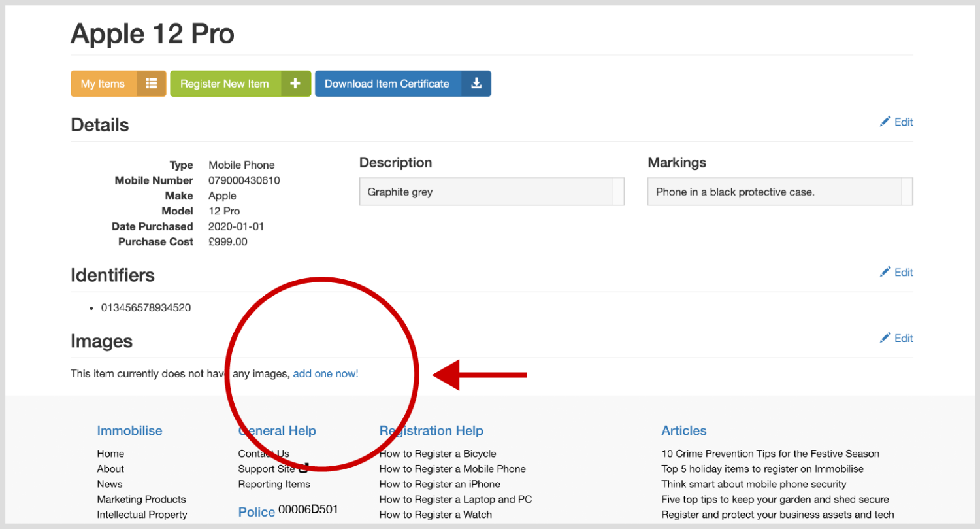Viewport: 980px width, 529px height.
Task: Open the Marketing Products link
Action: click(x=141, y=499)
